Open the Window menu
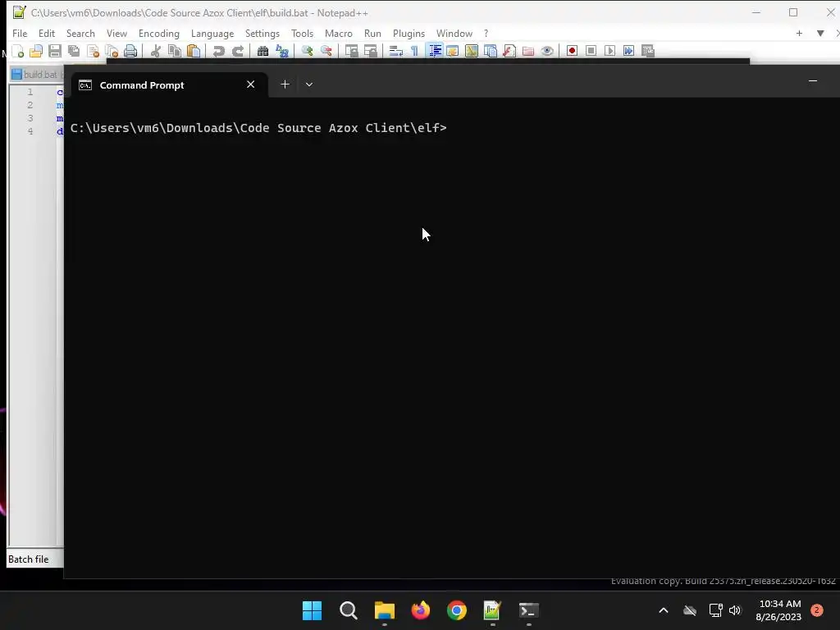Viewport: 840px width, 630px height. 454,33
